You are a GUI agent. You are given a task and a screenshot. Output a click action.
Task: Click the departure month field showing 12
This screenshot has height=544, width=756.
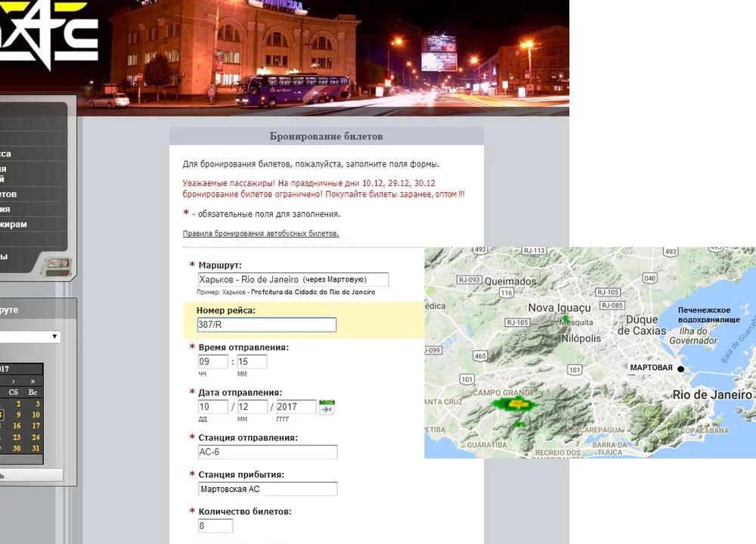(253, 407)
